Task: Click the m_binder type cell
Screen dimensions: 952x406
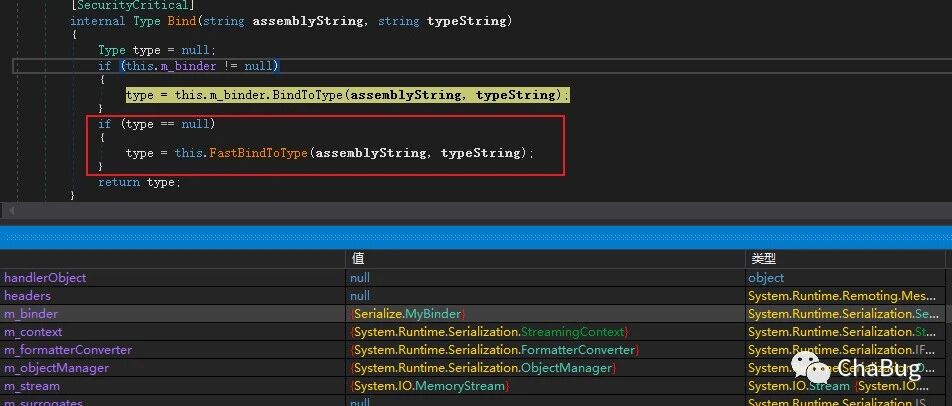Action: pyautogui.click(x=843, y=314)
